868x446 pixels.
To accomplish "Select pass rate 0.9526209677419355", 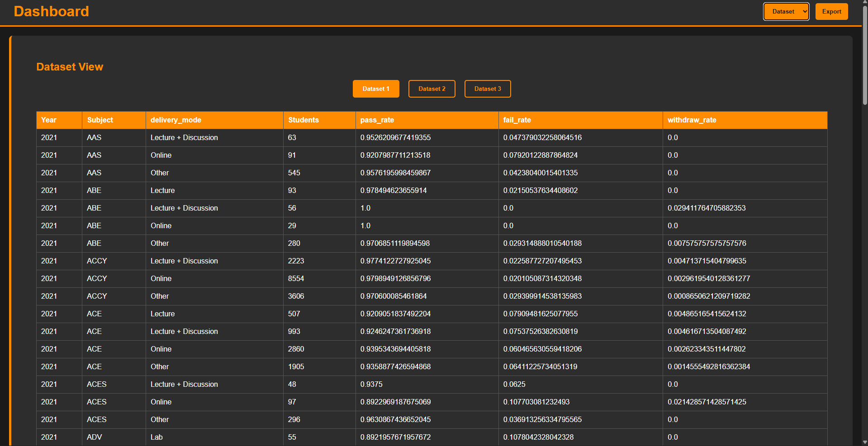I will [x=427, y=138].
